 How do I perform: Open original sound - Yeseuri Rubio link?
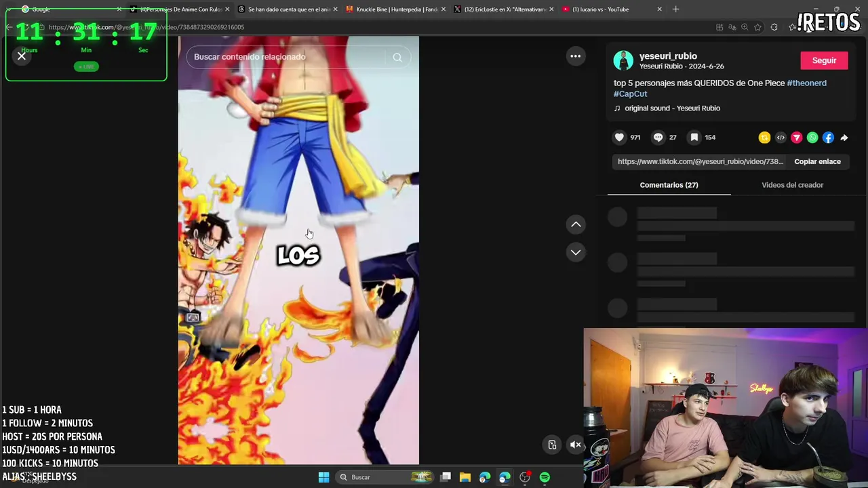tap(672, 108)
